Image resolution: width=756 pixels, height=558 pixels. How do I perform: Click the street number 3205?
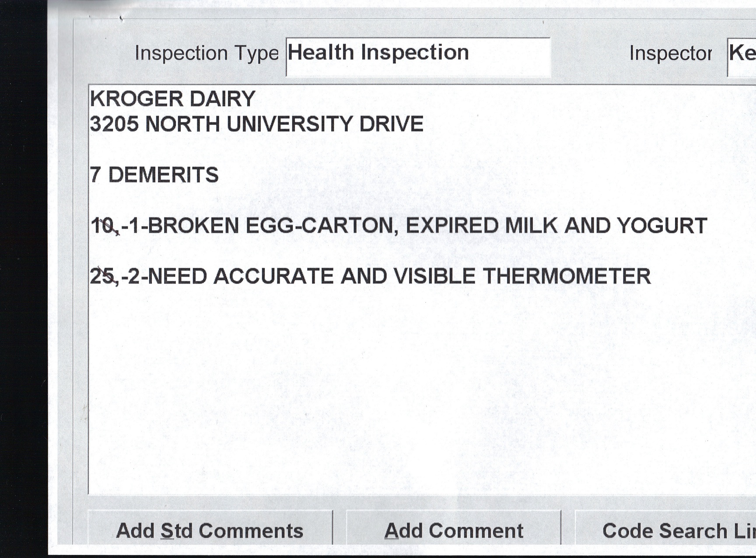point(114,124)
